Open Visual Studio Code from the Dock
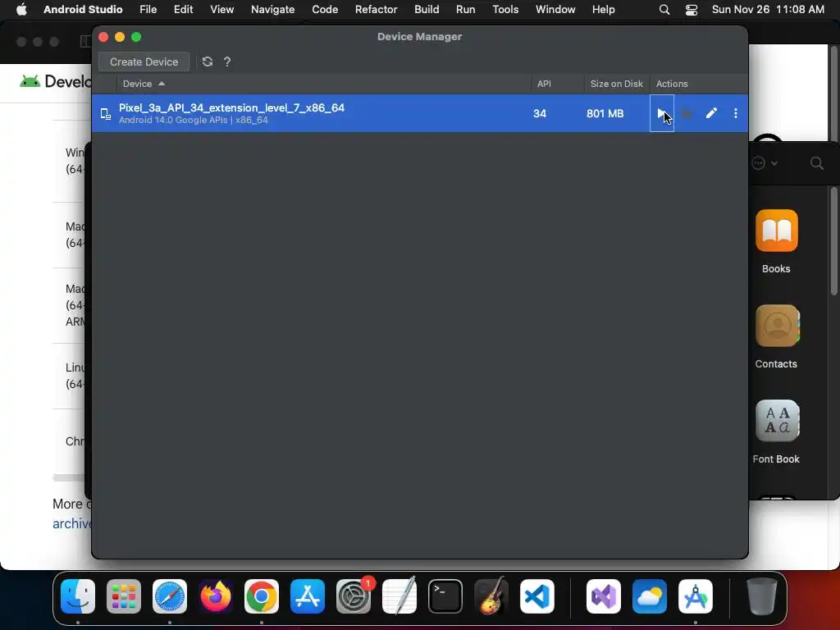Screen dimensions: 840x630 pos(537,596)
